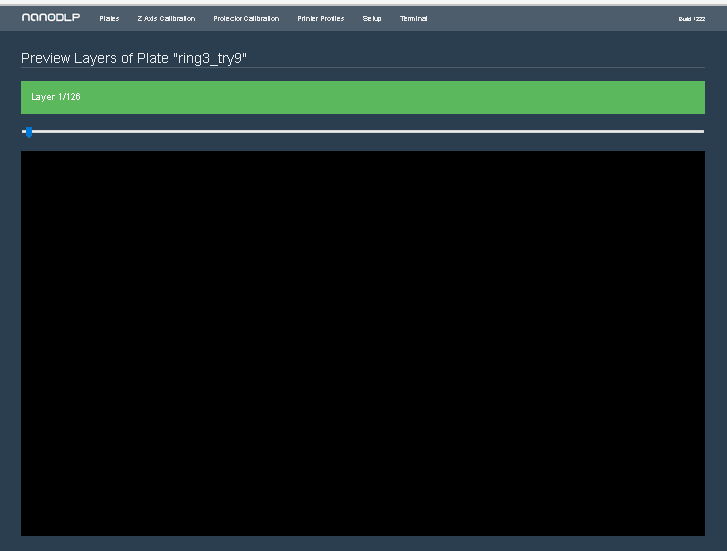Screen dimensions: 727x551
Task: Open the Setup menu
Action: pos(372,19)
